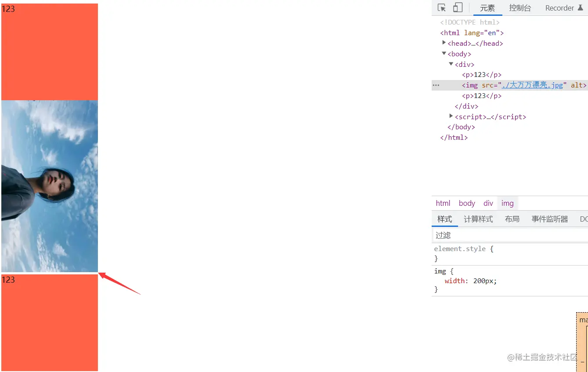Select the html lang="en" line
Viewport: 588px width, 372px height.
tap(472, 33)
